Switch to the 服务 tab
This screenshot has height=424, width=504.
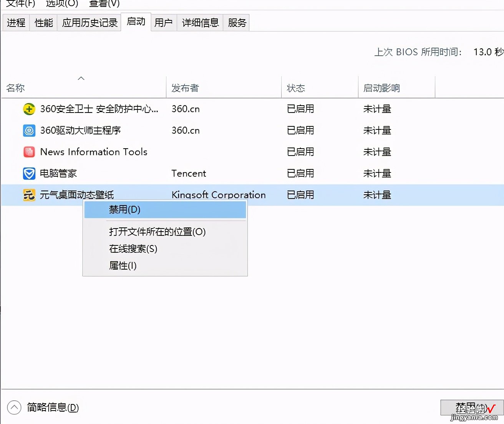[237, 23]
